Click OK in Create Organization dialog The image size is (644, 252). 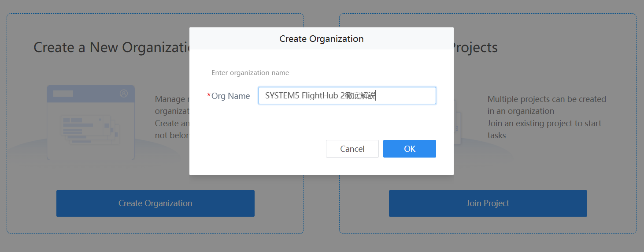point(410,149)
